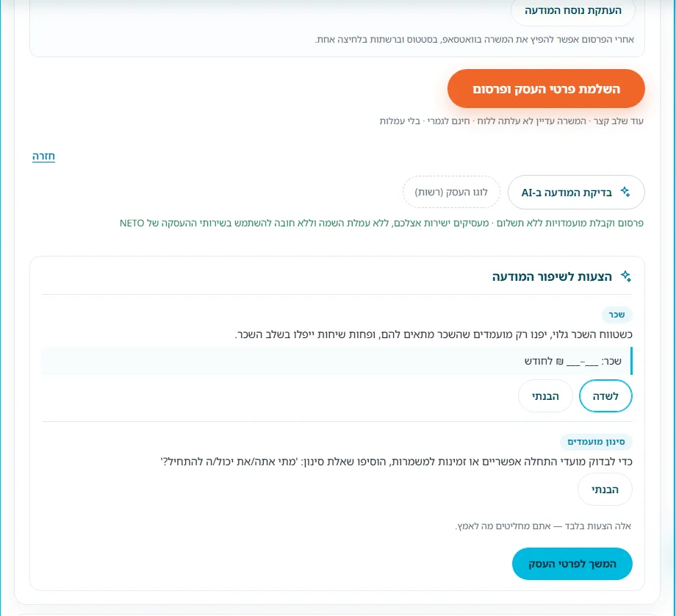The image size is (676, 616).
Task: Click the "הצעות לשיפור המודעה" heading
Action: click(552, 276)
